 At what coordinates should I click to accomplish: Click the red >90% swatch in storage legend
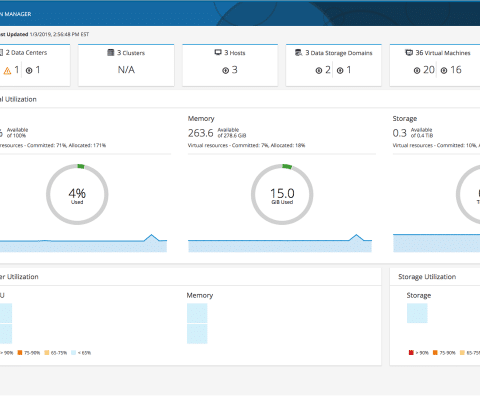point(411,353)
